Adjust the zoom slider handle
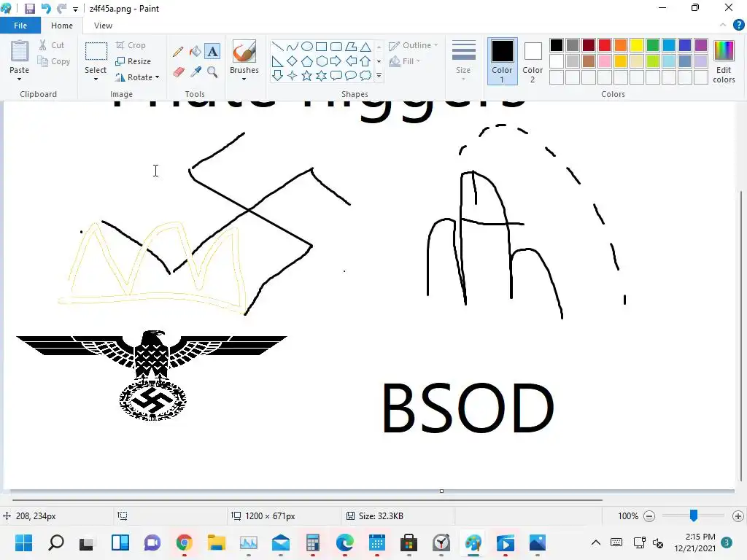Viewport: 747px width, 560px height. (x=694, y=516)
